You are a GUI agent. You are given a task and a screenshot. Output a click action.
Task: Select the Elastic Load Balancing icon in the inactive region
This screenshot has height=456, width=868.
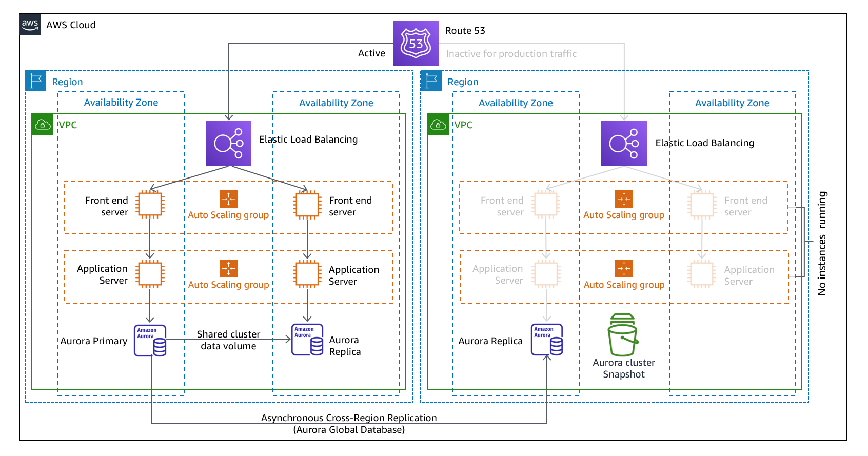[x=624, y=144]
